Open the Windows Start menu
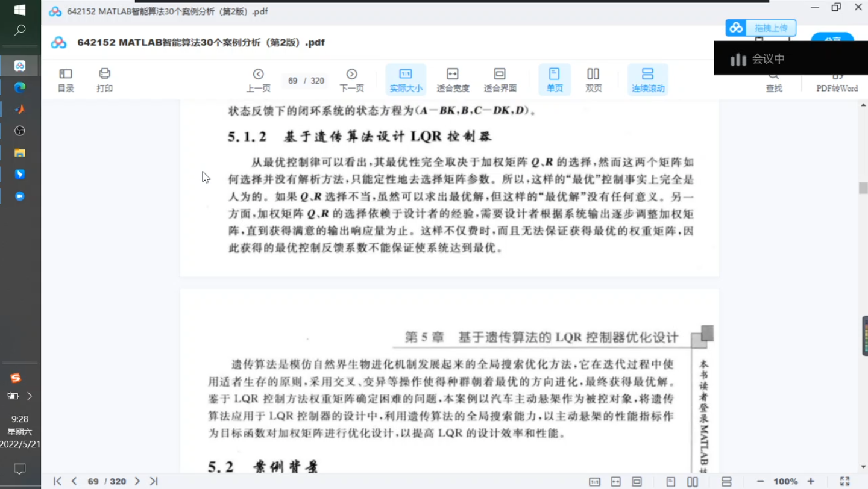This screenshot has width=868, height=489. 20,10
